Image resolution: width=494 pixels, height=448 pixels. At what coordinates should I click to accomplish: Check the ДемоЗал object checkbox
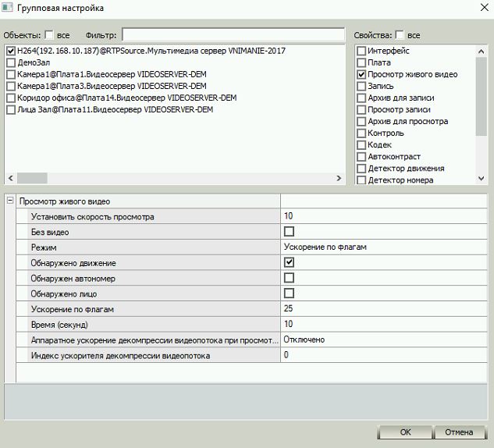pyautogui.click(x=11, y=62)
